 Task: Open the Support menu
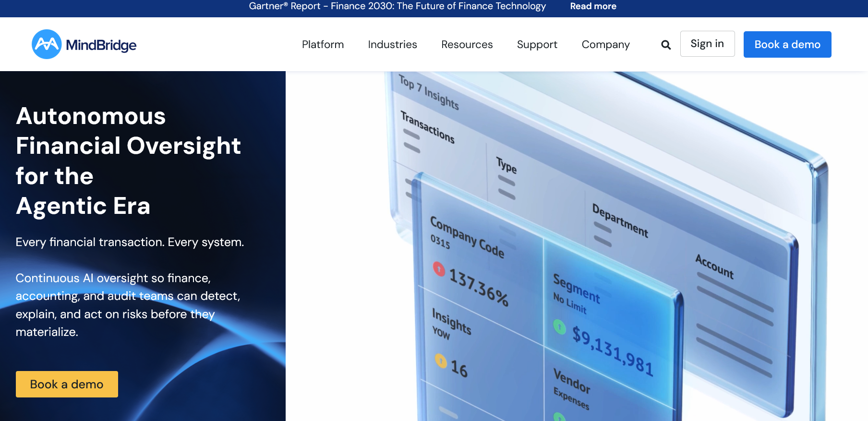click(537, 44)
